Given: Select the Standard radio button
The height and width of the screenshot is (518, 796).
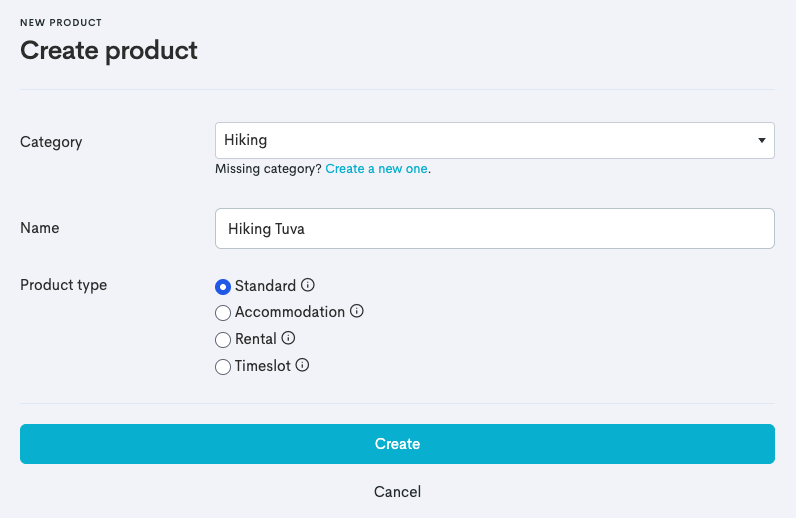Looking at the screenshot, I should [x=223, y=287].
